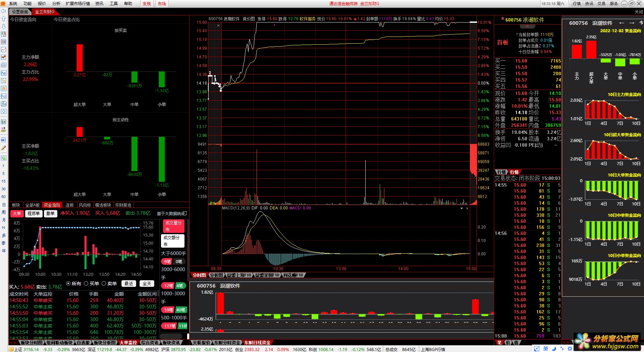644x352 pixels.
Task: Click the up arrow icon in left sidebar
Action: coord(4,18)
